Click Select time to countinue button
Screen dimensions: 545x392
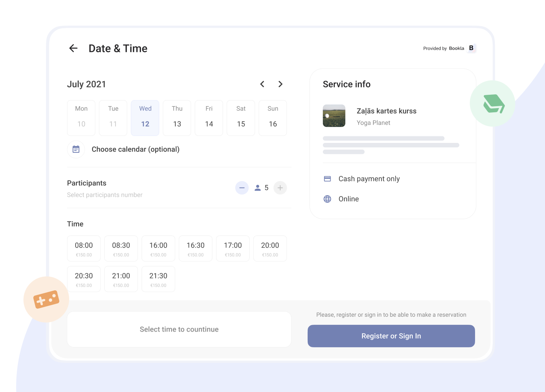[179, 329]
